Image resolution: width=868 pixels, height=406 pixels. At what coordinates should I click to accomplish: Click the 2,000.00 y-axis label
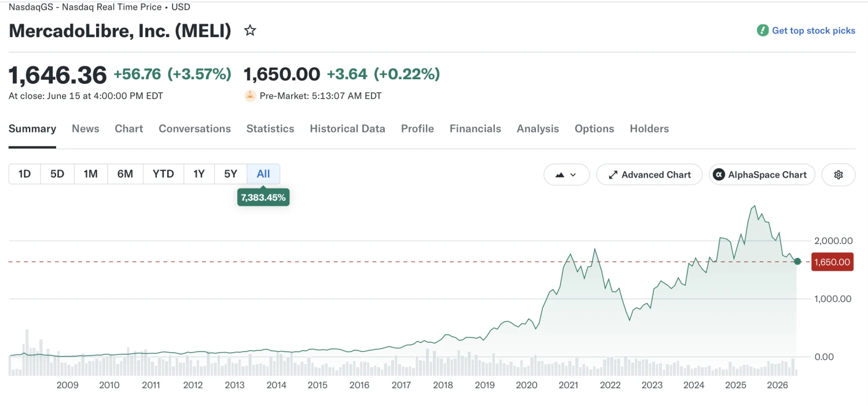[x=833, y=241]
